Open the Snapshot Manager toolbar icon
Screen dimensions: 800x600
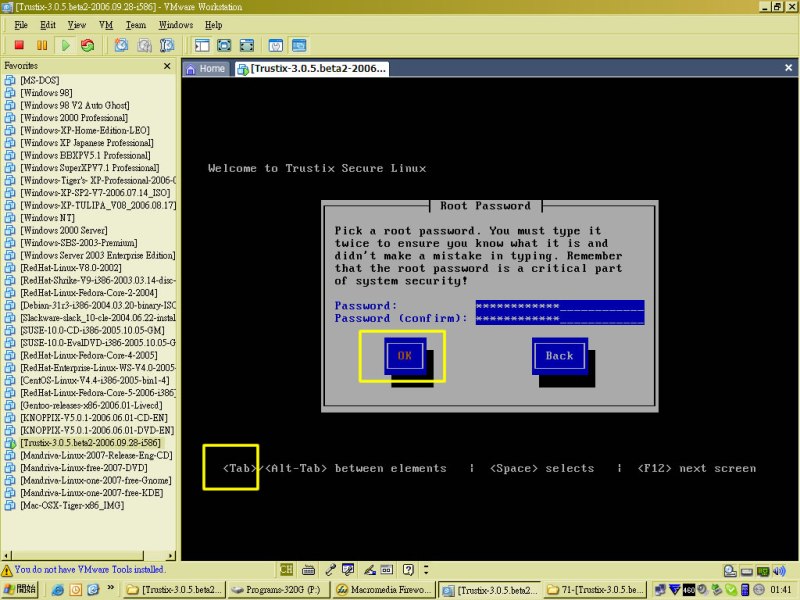point(167,45)
